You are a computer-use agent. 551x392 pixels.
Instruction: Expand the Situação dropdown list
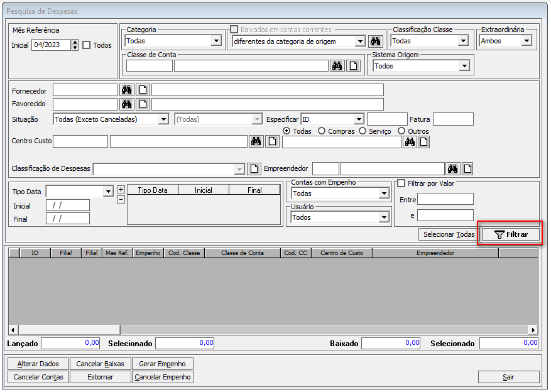[163, 119]
